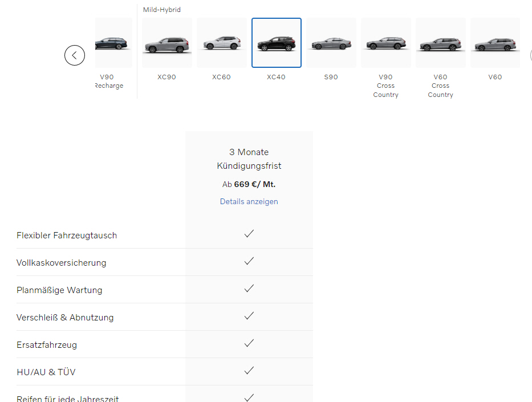
Task: Click the checkmark for Planmäßige Wartung
Action: pos(249,289)
